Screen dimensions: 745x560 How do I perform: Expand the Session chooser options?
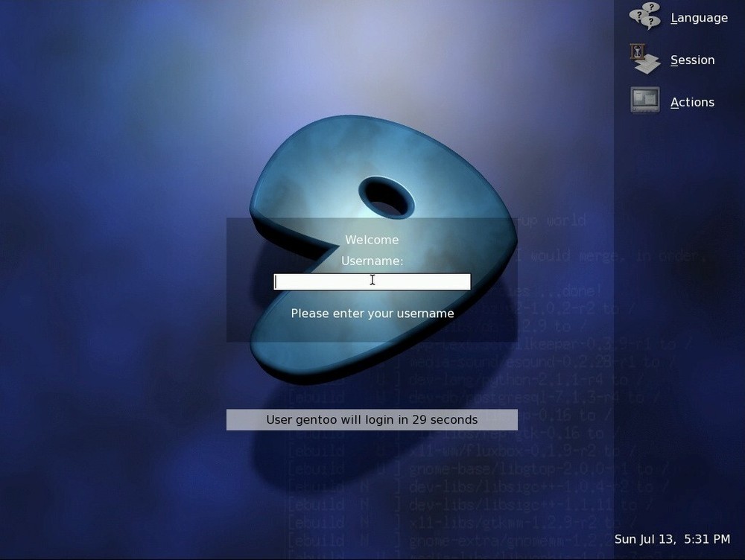(x=693, y=60)
